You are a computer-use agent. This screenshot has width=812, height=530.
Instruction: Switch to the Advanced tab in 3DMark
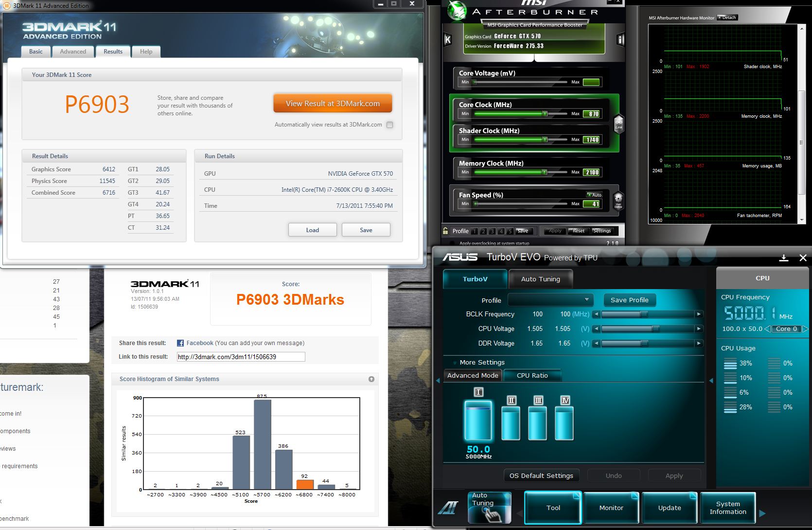coord(73,52)
